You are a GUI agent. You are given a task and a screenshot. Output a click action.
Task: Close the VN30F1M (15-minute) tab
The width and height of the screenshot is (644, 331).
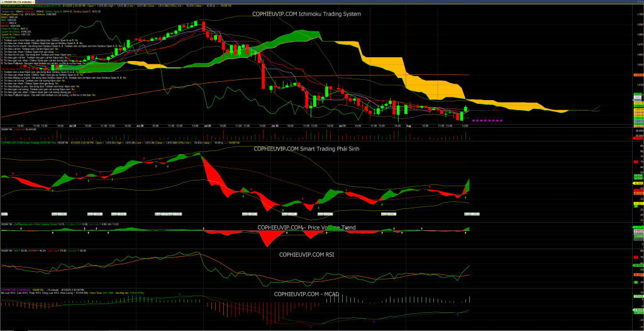coord(33,2)
